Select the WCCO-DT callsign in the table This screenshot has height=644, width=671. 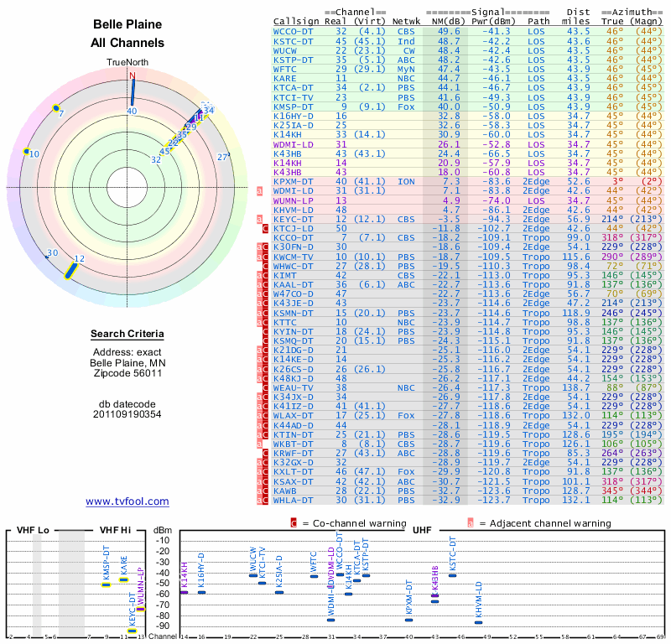tap(293, 31)
